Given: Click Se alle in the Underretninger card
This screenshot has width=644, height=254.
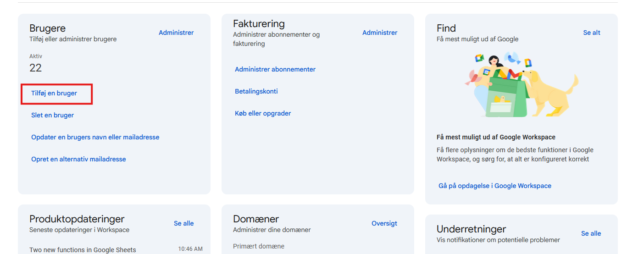Looking at the screenshot, I should point(591,233).
